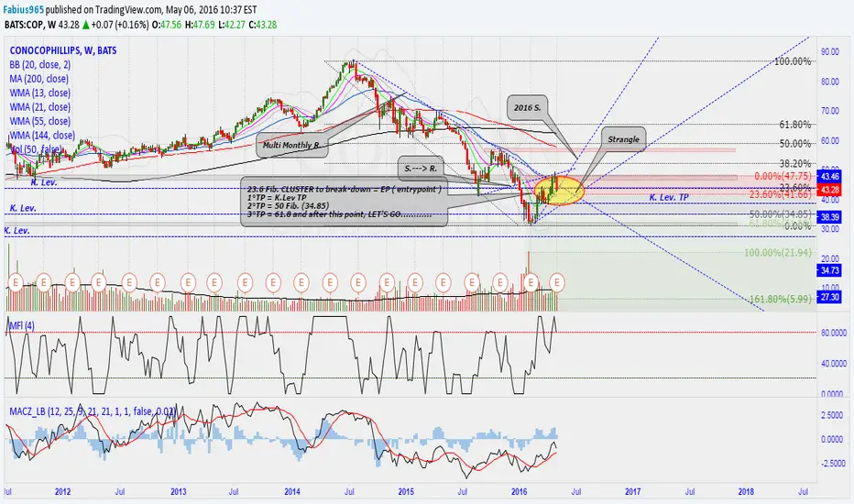Click the -2.5000 MACZ axis label
The height and width of the screenshot is (504, 854).
(x=833, y=463)
